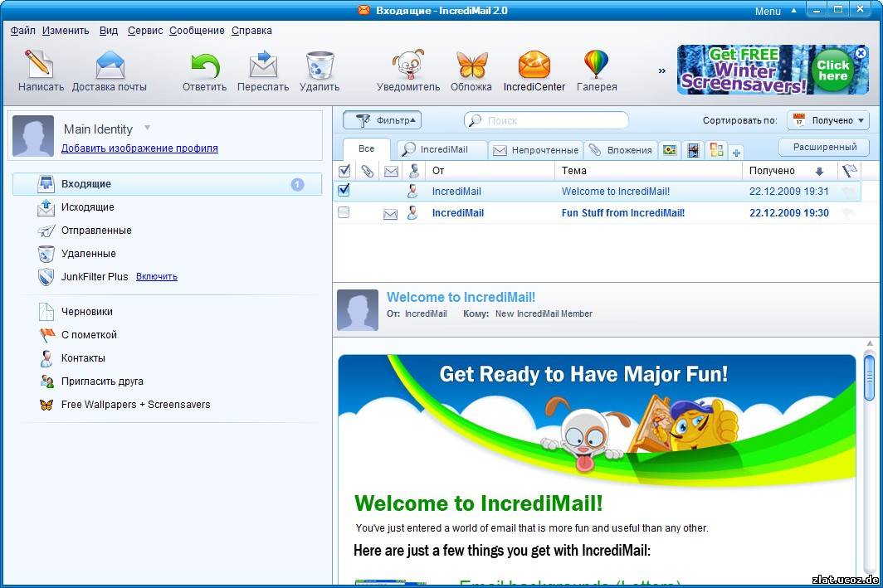The height and width of the screenshot is (588, 883).
Task: Open the Сообщение menu
Action: coord(197,31)
